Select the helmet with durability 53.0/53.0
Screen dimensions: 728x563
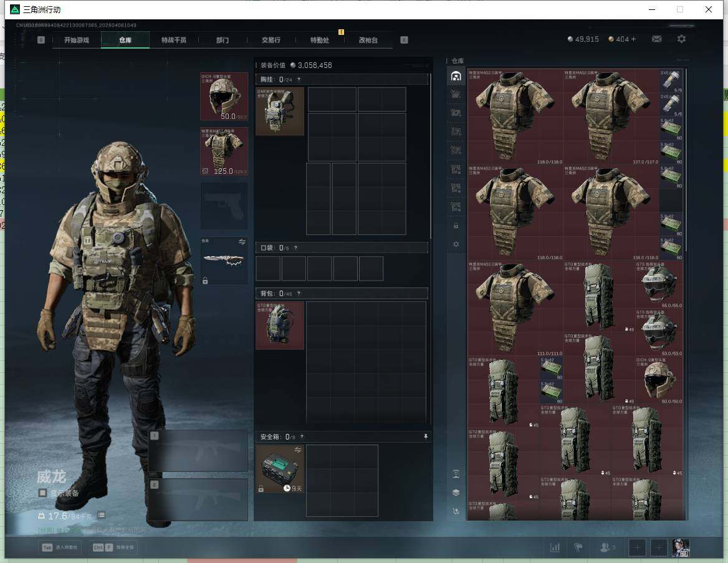(659, 332)
